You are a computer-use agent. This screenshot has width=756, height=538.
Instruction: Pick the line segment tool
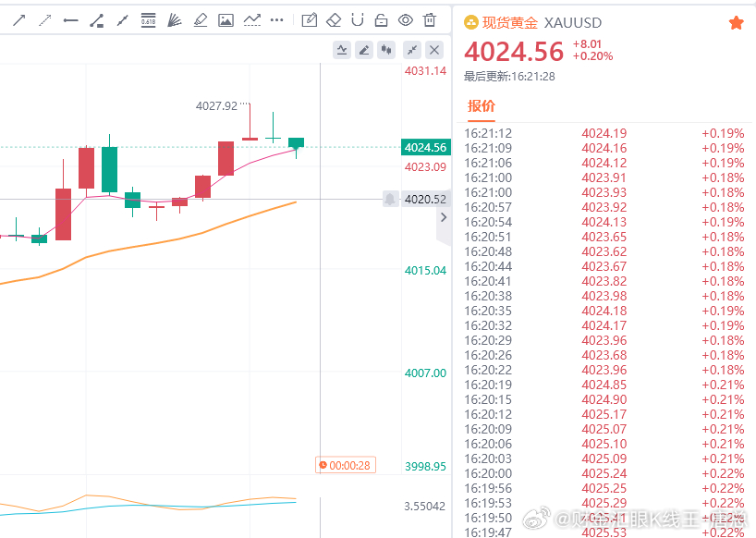pyautogui.click(x=123, y=20)
